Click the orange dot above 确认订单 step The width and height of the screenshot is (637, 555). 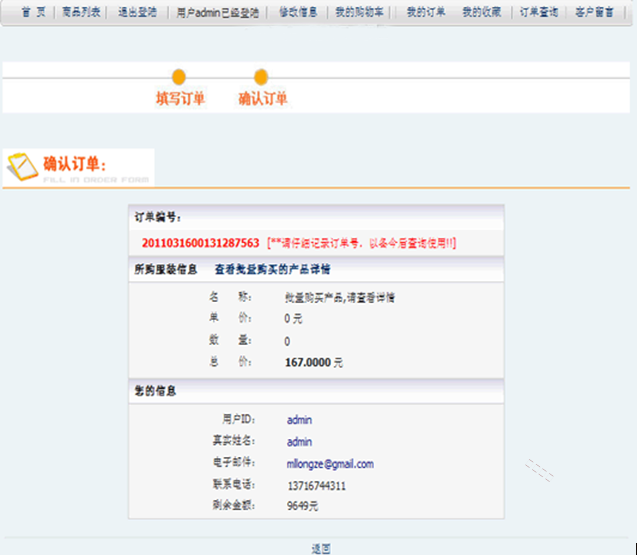pyautogui.click(x=261, y=77)
